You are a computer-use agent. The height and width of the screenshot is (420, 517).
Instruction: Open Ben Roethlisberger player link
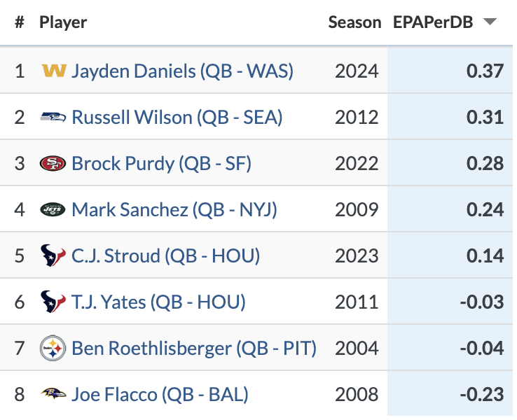click(194, 348)
